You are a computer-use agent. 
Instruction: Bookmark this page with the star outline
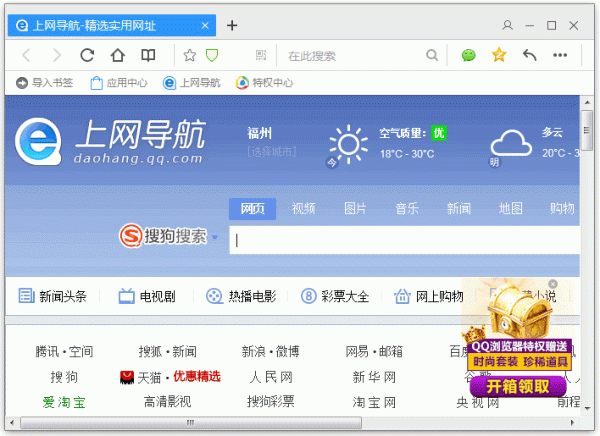coord(189,56)
